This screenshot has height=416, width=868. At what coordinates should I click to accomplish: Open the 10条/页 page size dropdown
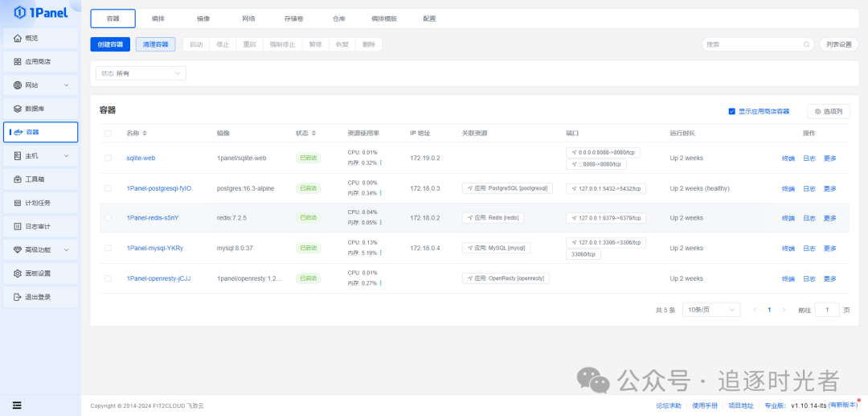[x=710, y=310]
